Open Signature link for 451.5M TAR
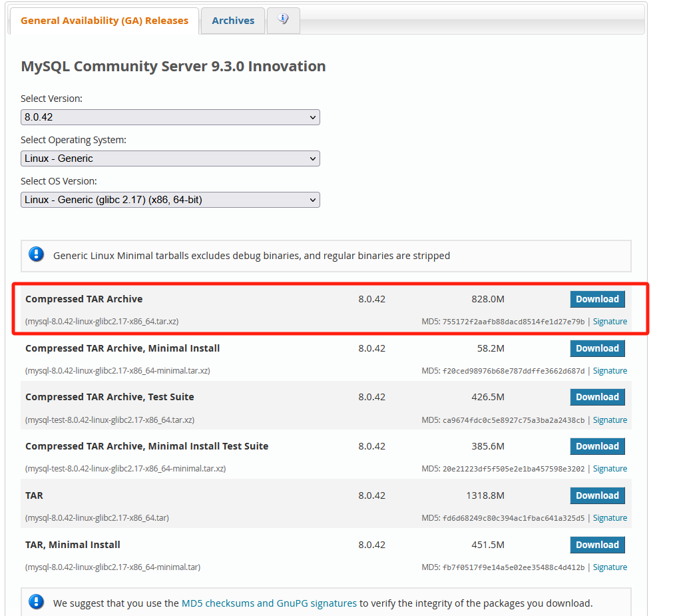Image resolution: width=679 pixels, height=616 pixels. coord(610,567)
